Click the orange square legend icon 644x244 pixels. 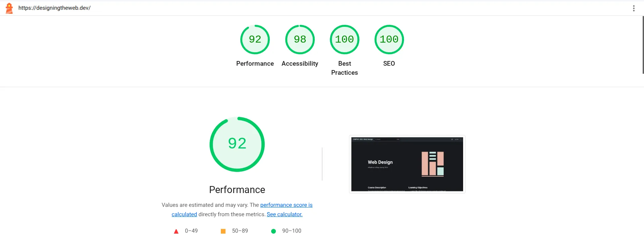(x=223, y=231)
